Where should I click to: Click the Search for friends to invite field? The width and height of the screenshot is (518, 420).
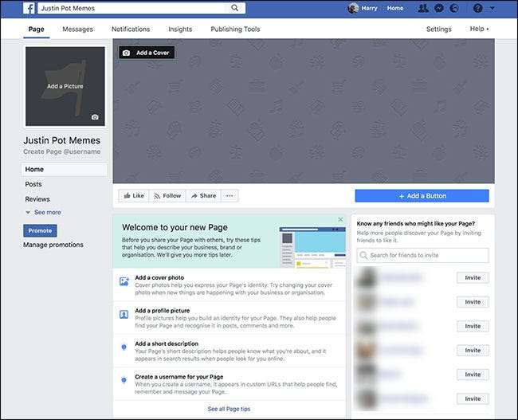click(422, 255)
